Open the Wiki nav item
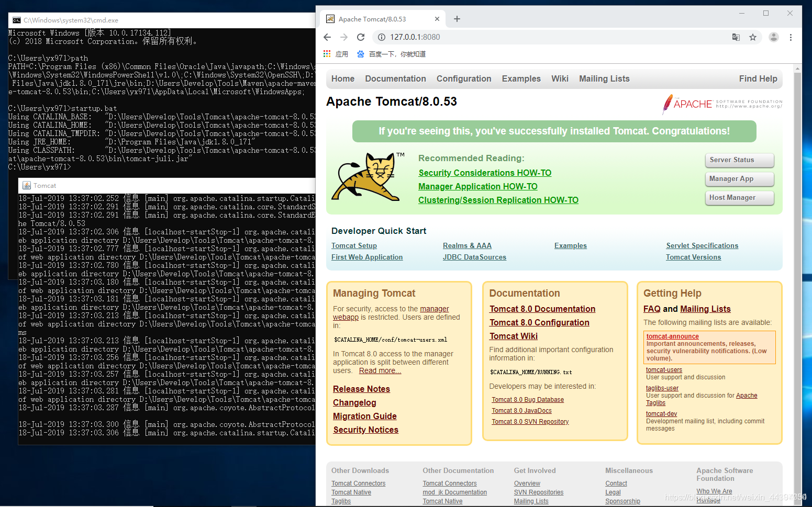The image size is (812, 507). pyautogui.click(x=560, y=78)
